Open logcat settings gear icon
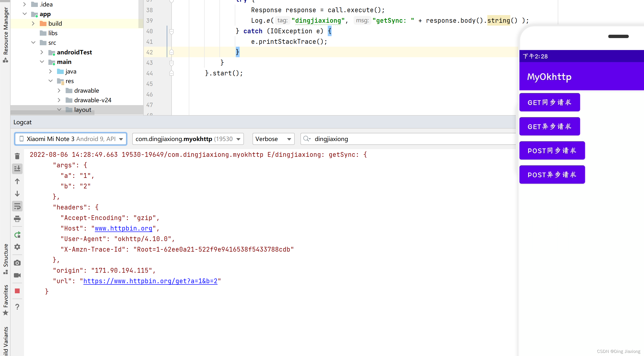This screenshot has width=644, height=356. 17,247
